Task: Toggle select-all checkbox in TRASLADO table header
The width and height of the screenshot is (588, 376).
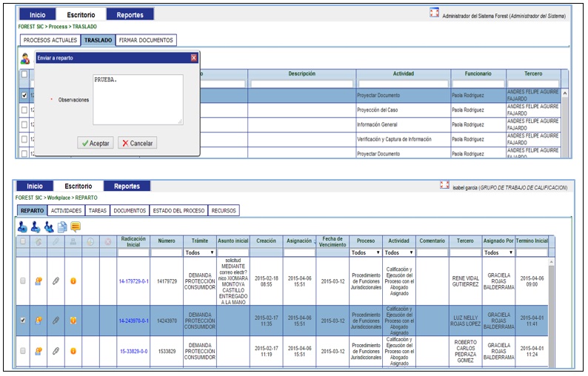Action: click(24, 74)
